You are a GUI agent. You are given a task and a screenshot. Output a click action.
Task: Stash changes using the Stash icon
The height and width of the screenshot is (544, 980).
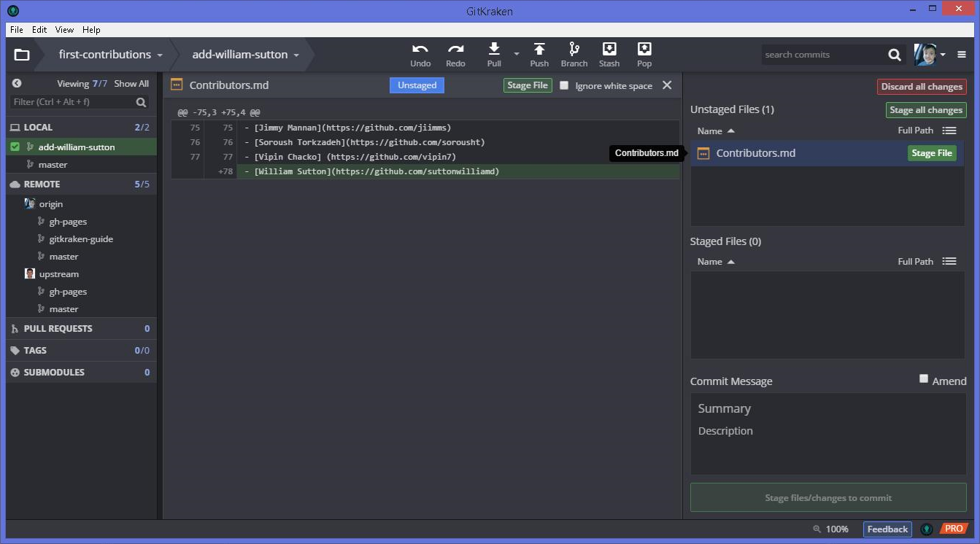pos(609,49)
